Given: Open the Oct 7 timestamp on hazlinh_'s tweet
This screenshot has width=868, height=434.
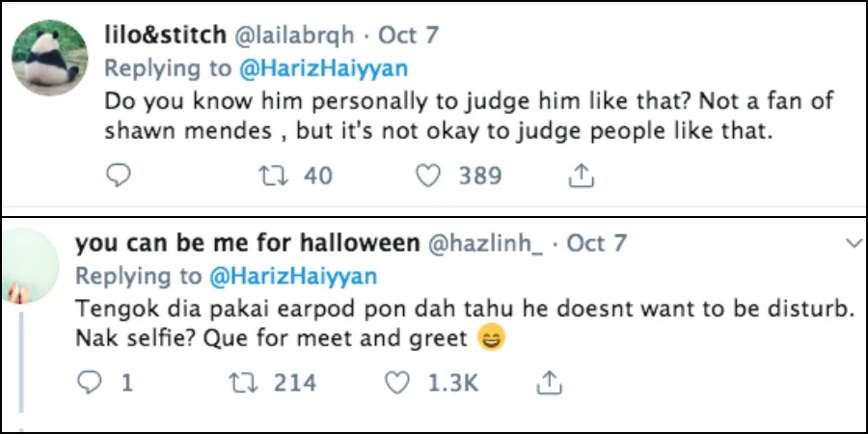Looking at the screenshot, I should pos(597,243).
